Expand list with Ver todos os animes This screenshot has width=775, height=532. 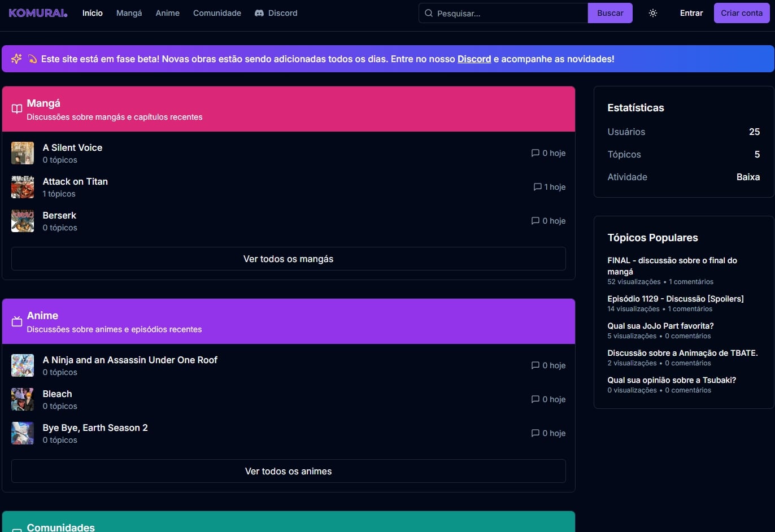[x=288, y=471]
